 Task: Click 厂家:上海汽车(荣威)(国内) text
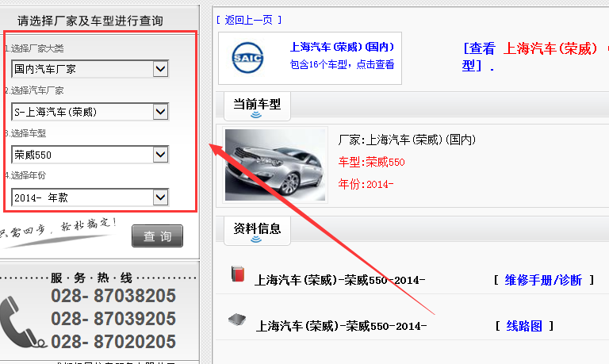[407, 140]
